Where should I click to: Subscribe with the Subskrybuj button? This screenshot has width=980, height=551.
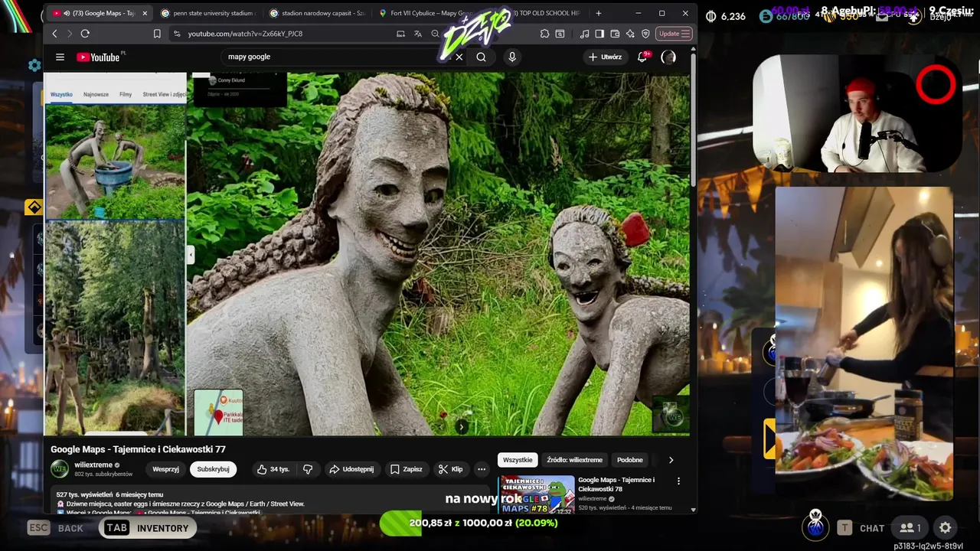[x=213, y=469]
